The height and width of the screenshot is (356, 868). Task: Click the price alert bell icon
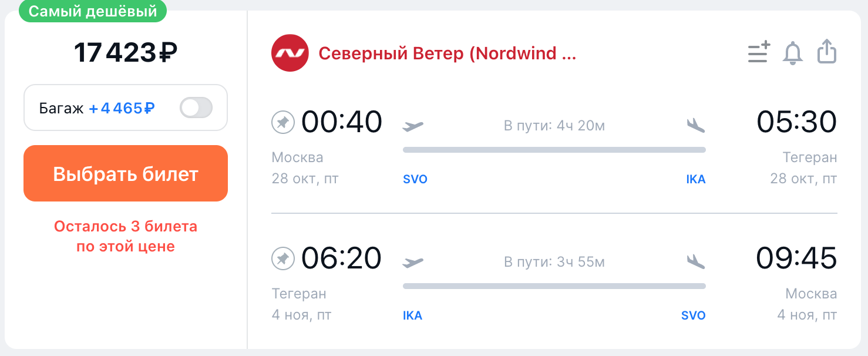(x=793, y=53)
